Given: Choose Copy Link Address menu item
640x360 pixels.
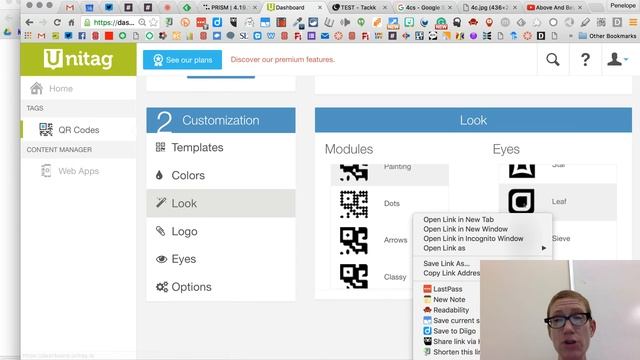Looking at the screenshot, I should pos(451,273).
